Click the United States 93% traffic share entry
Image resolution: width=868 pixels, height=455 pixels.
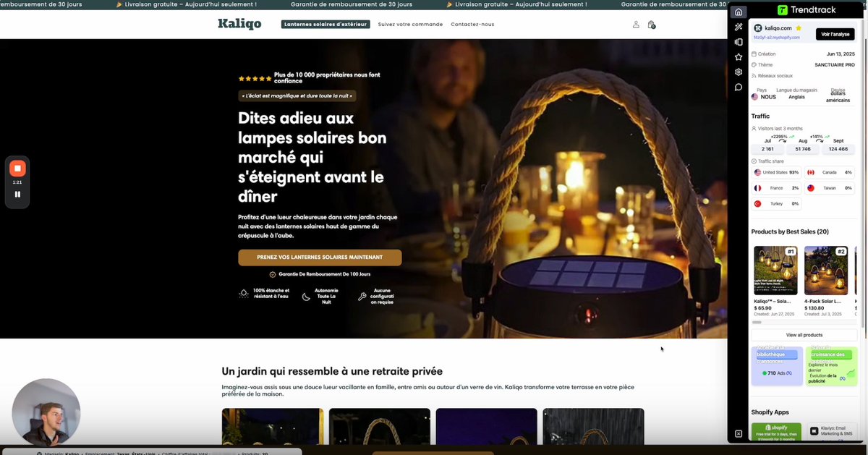(777, 172)
